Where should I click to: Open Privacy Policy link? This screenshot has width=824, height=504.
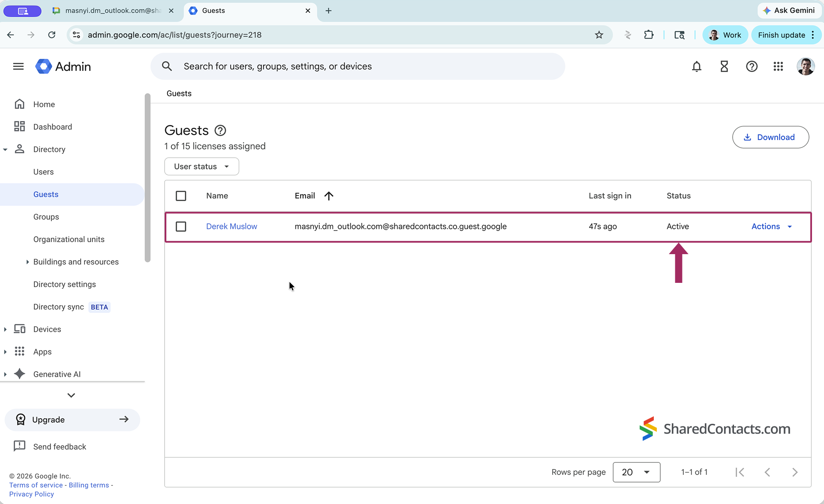tap(31, 494)
